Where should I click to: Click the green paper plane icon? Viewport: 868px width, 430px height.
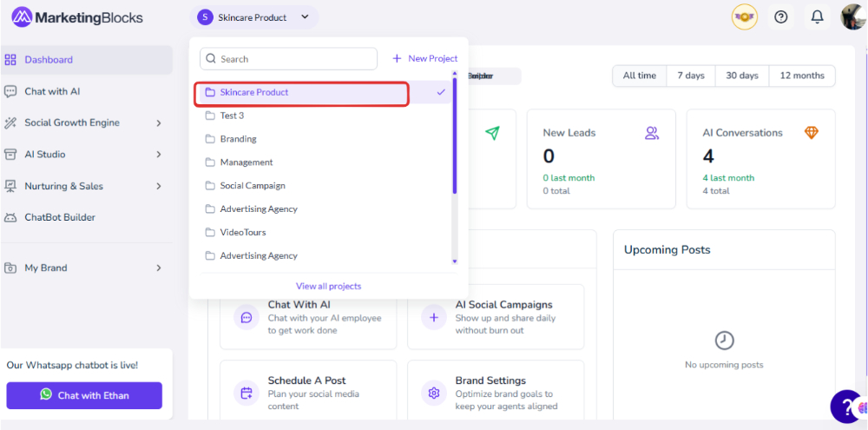point(492,133)
